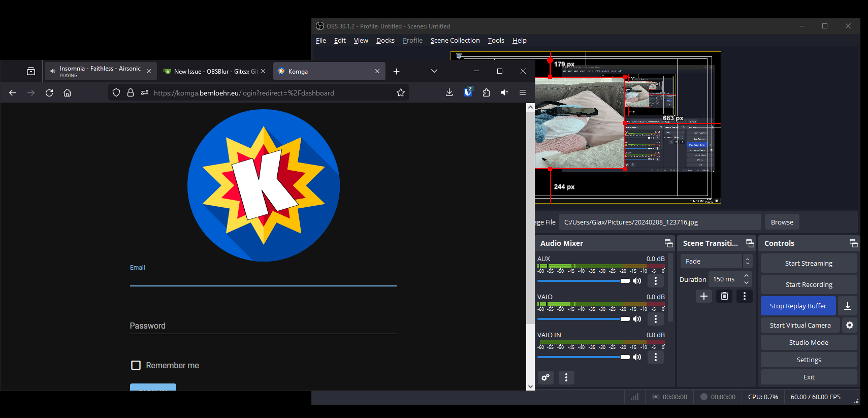Open Firefox extensions puzzle icon

coord(486,92)
